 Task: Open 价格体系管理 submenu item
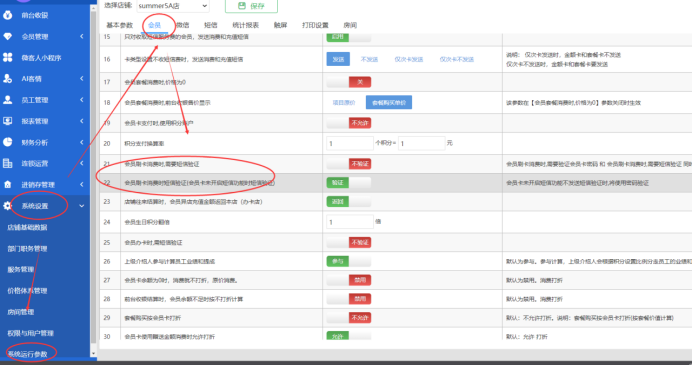27,290
